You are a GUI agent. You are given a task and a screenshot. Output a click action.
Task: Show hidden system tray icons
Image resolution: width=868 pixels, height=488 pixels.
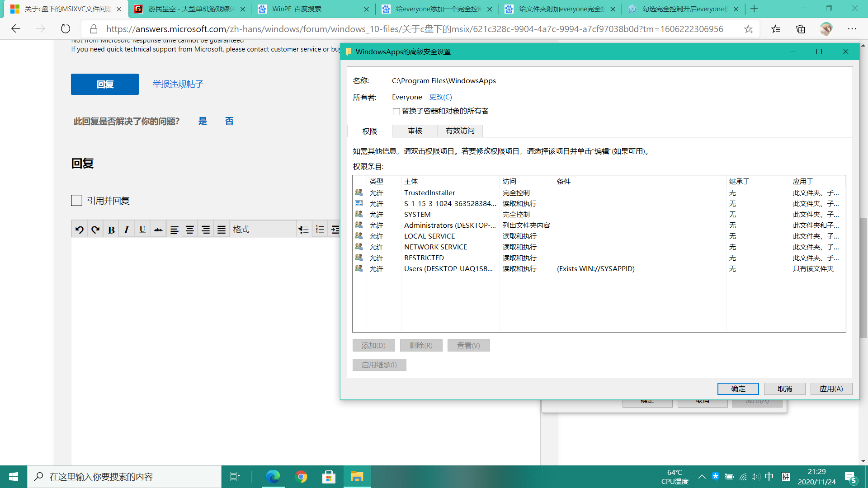click(702, 477)
